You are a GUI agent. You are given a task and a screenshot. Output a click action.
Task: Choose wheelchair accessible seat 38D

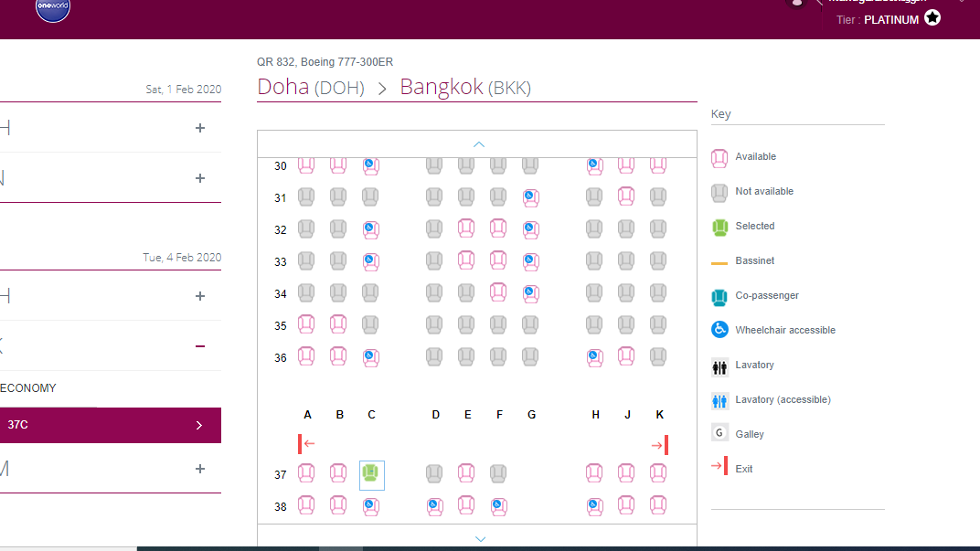tap(434, 505)
